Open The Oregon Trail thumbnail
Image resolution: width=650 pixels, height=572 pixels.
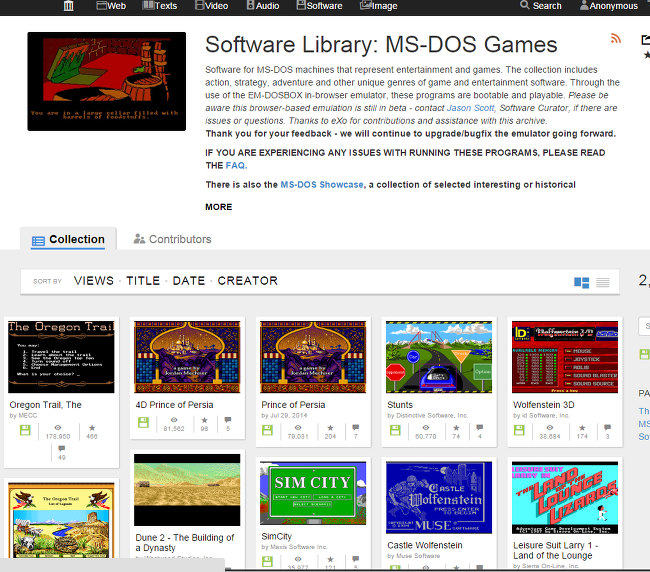click(61, 357)
